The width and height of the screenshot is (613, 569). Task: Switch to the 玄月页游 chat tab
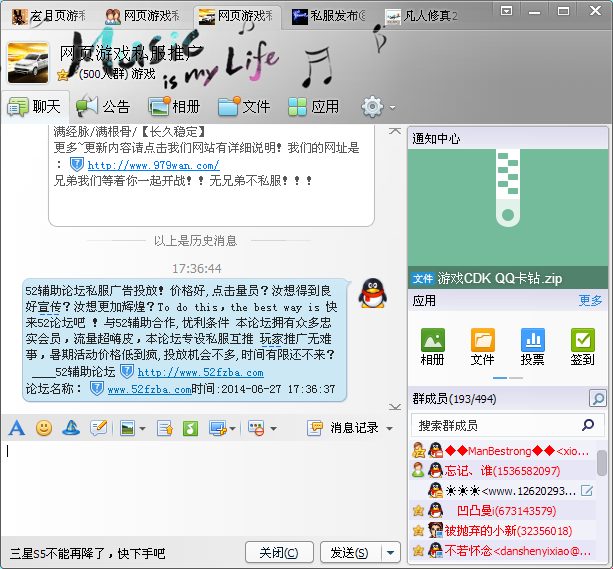[x=49, y=16]
